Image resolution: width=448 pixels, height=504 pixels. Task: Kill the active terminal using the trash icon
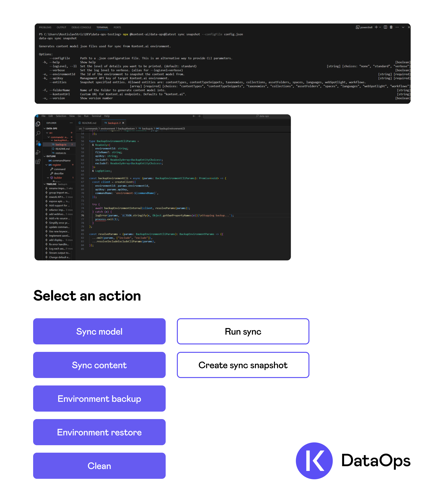pos(391,27)
